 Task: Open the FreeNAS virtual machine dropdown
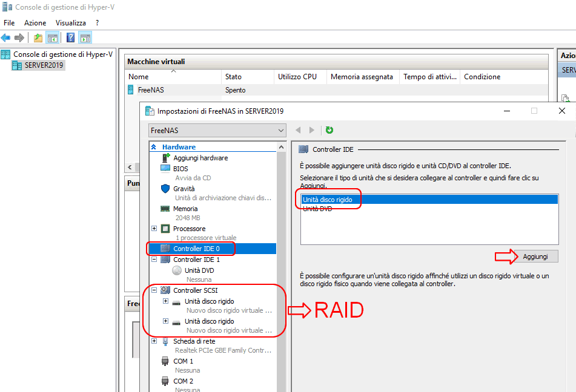[x=217, y=130]
